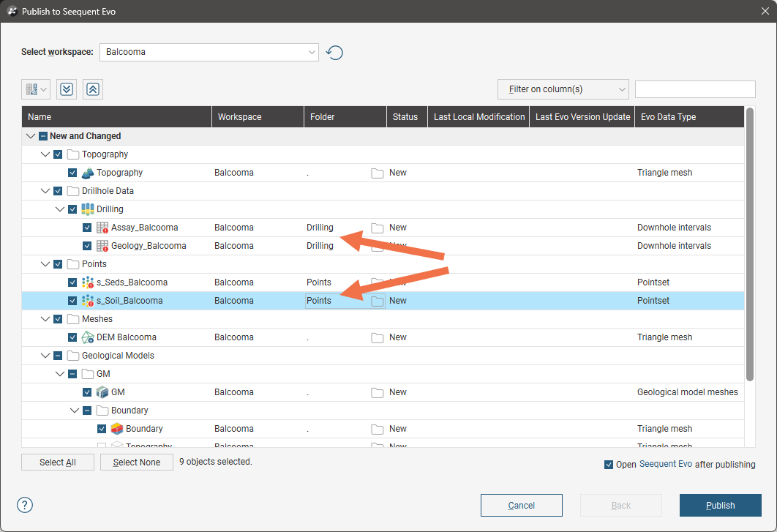Click the Select None button
777x532 pixels.
[137, 462]
